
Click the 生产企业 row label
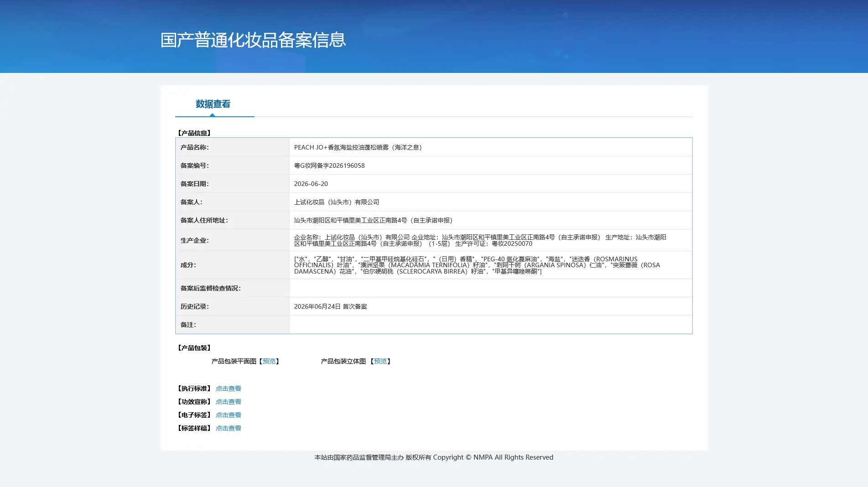[x=195, y=240]
